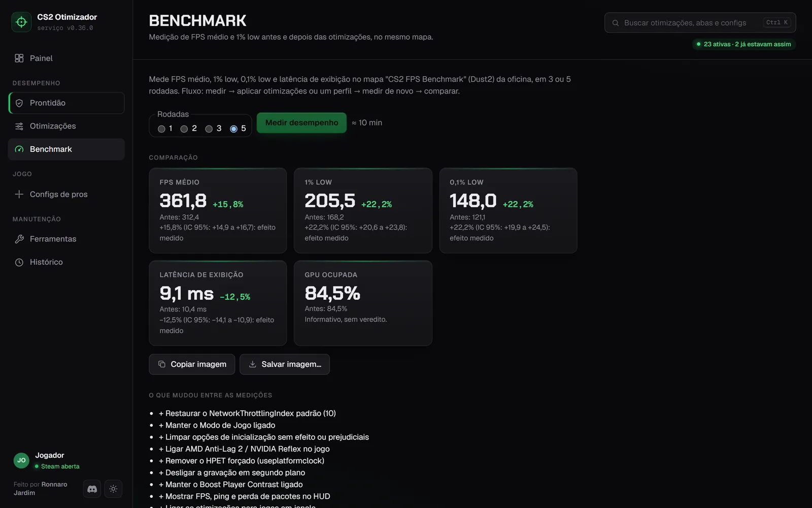This screenshot has width=812, height=508.
Task: Start the Medir desempenho benchmark
Action: click(301, 123)
